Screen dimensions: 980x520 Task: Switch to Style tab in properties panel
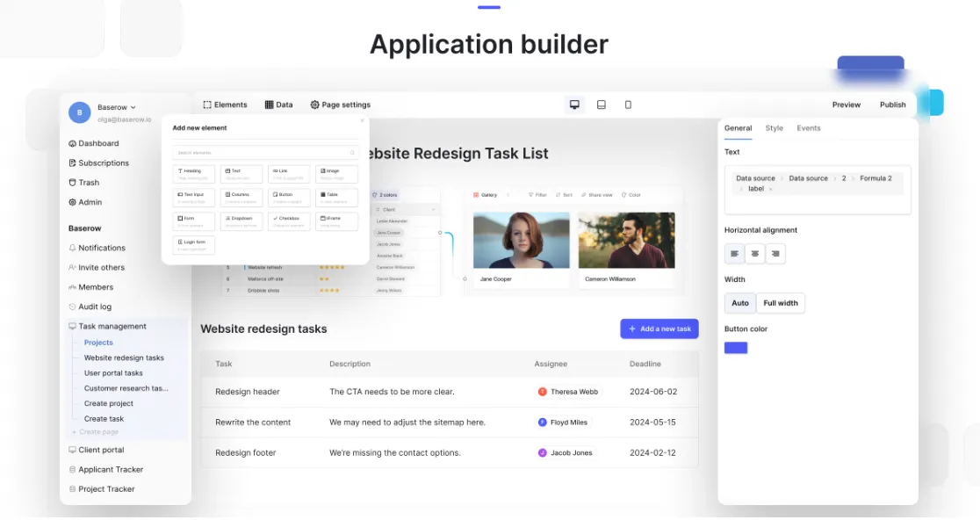tap(774, 128)
